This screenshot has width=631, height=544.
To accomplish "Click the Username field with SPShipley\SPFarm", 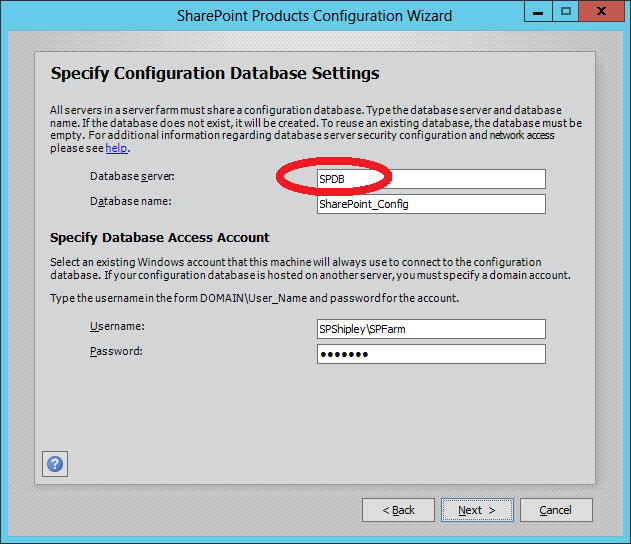I will pyautogui.click(x=431, y=329).
